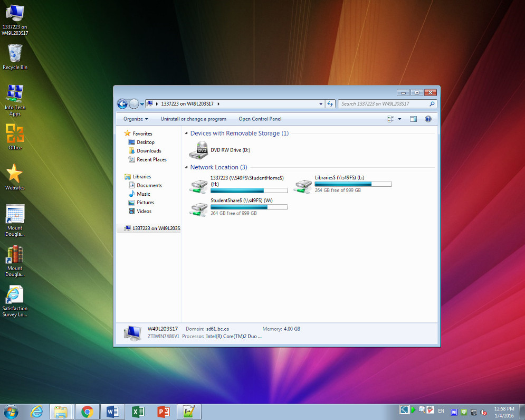Click Uninstall or change a program
The height and width of the screenshot is (420, 525).
tap(193, 119)
